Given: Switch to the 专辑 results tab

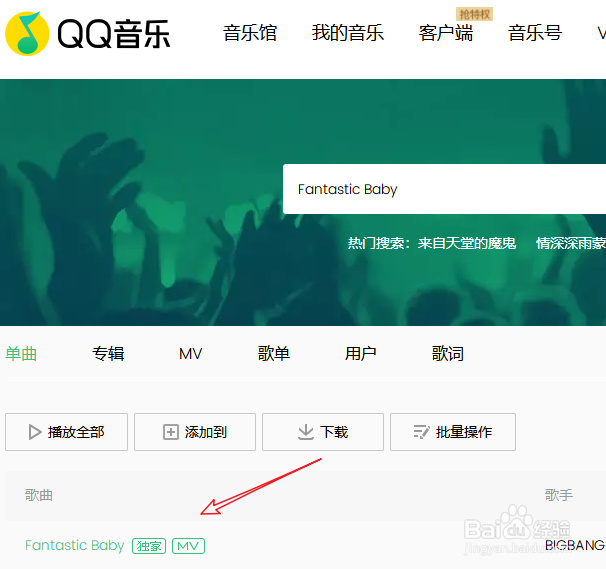Looking at the screenshot, I should 108,354.
